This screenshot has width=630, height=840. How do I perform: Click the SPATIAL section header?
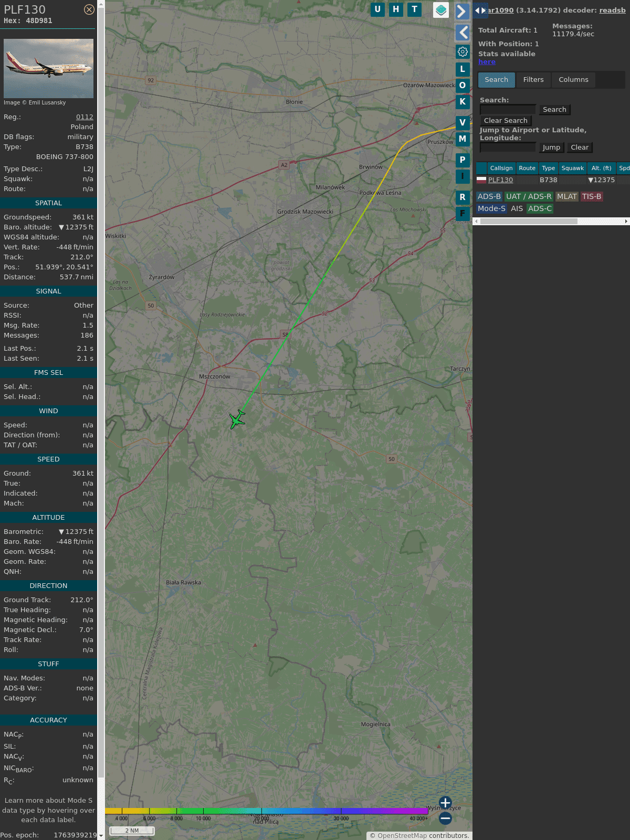(48, 203)
